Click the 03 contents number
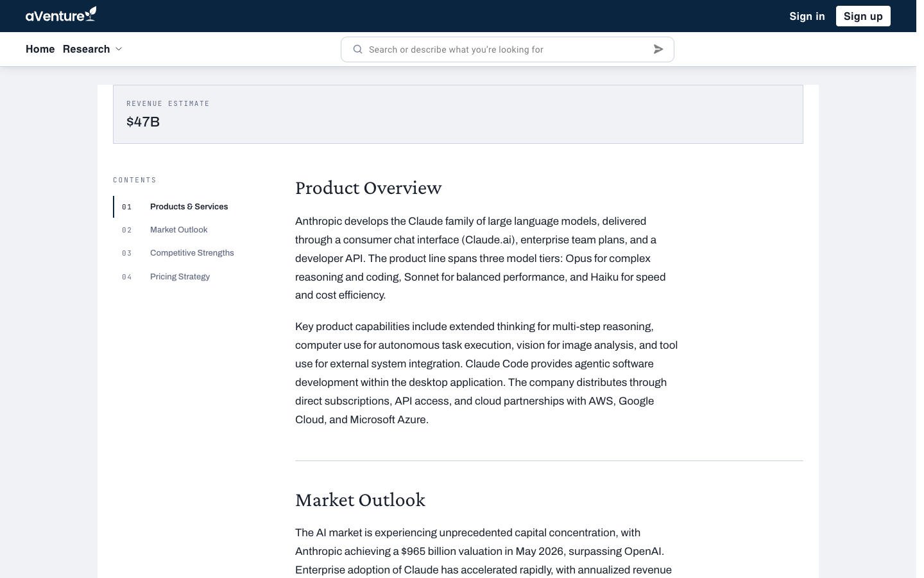This screenshot has width=924, height=578. [127, 253]
